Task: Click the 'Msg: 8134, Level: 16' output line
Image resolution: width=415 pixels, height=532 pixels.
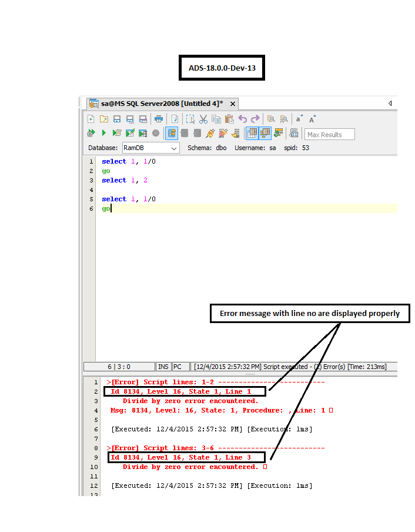Action: click(222, 410)
